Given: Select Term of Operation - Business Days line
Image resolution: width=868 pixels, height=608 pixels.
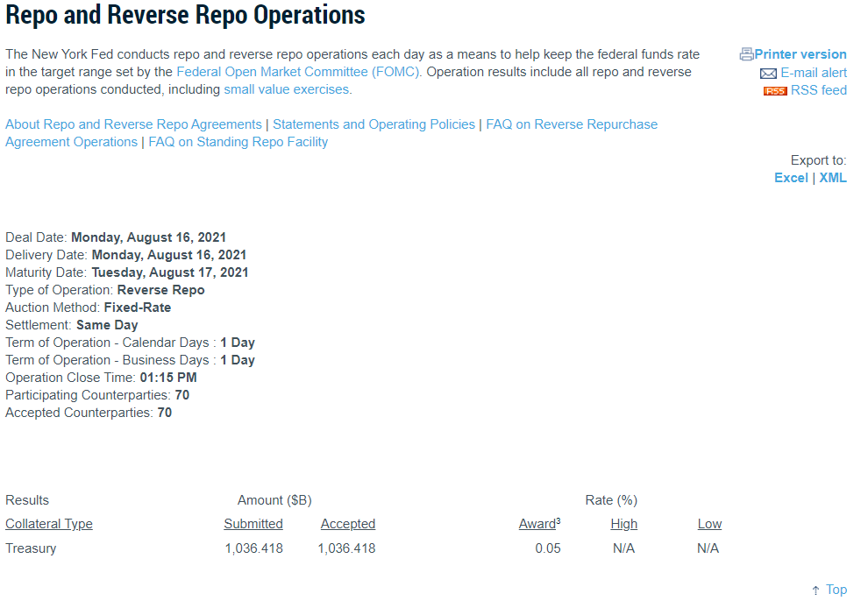Looking at the screenshot, I should pos(130,360).
